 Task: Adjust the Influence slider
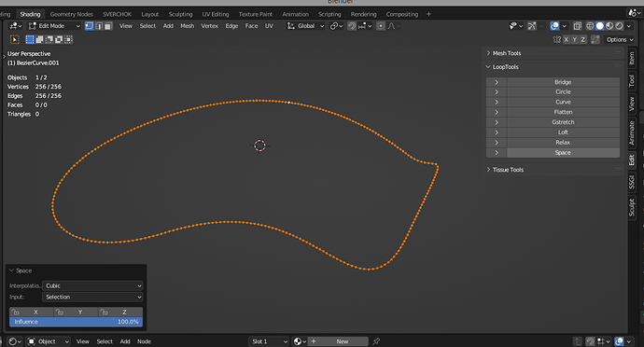coord(76,322)
